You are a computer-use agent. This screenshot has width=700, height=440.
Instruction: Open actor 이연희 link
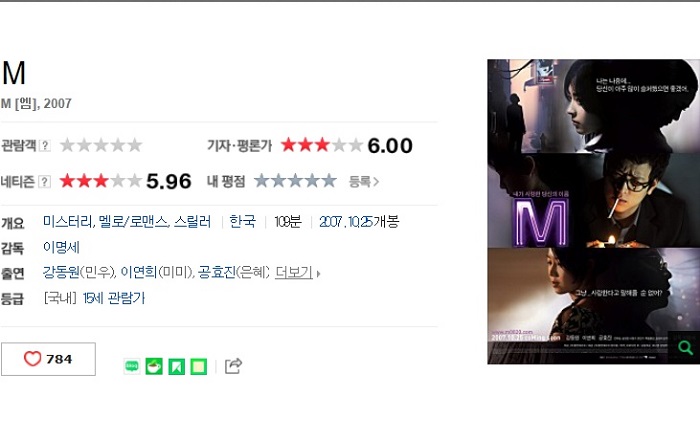[139, 272]
